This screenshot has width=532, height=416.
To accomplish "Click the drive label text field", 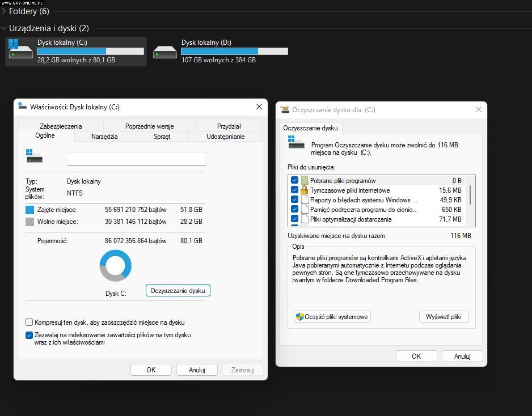I will [x=136, y=159].
